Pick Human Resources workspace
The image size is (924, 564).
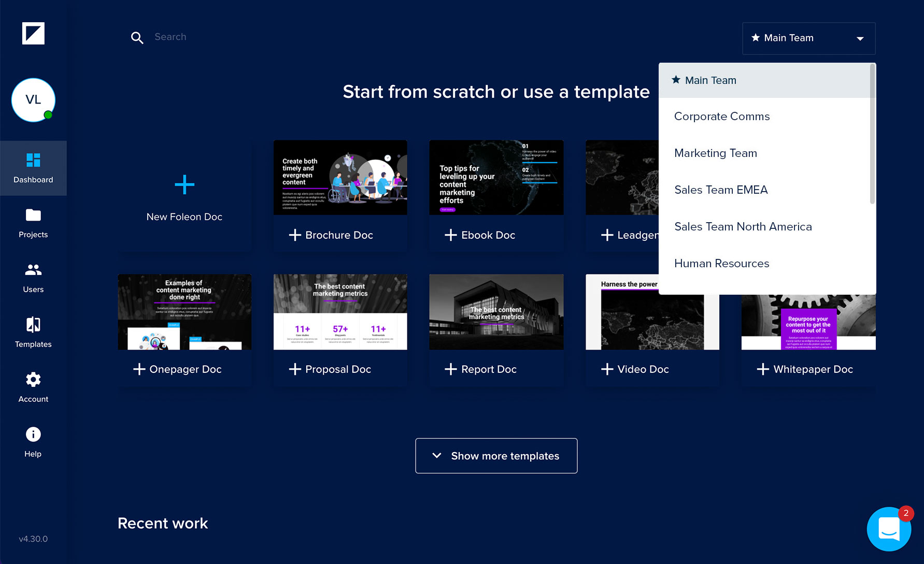721,264
